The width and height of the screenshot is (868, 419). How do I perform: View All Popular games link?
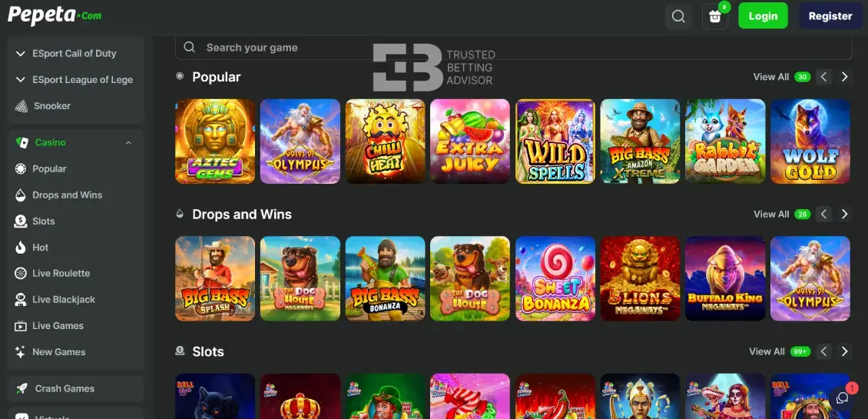point(770,77)
